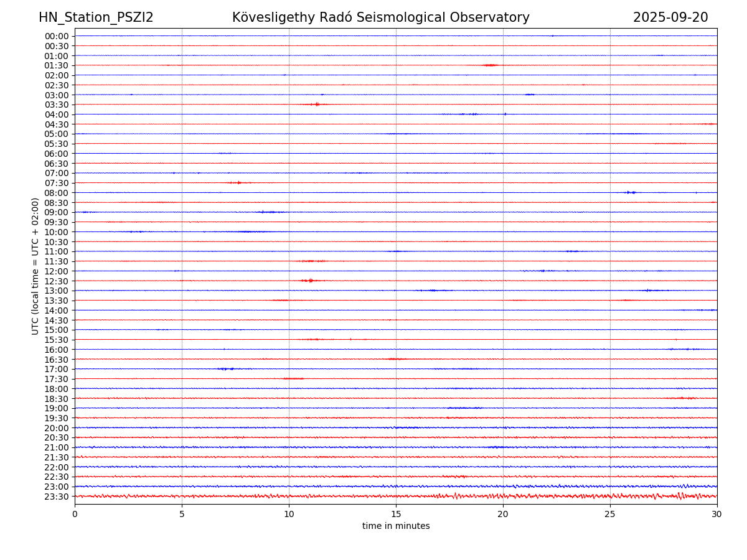Click the x-axis tick label 30
747x560 pixels.
(x=716, y=514)
